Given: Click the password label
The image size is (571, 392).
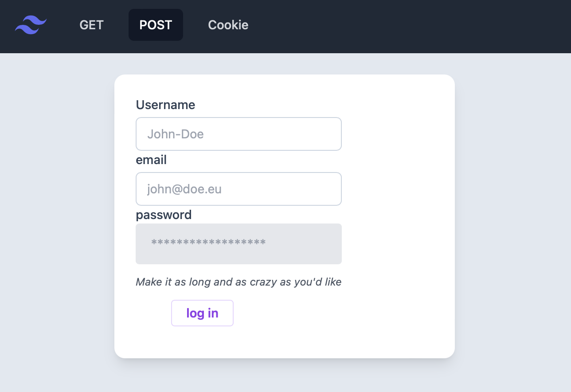Looking at the screenshot, I should (x=164, y=215).
